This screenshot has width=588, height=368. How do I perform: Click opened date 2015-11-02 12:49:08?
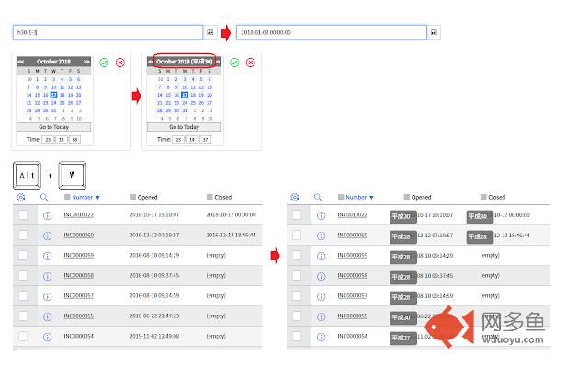(x=154, y=336)
